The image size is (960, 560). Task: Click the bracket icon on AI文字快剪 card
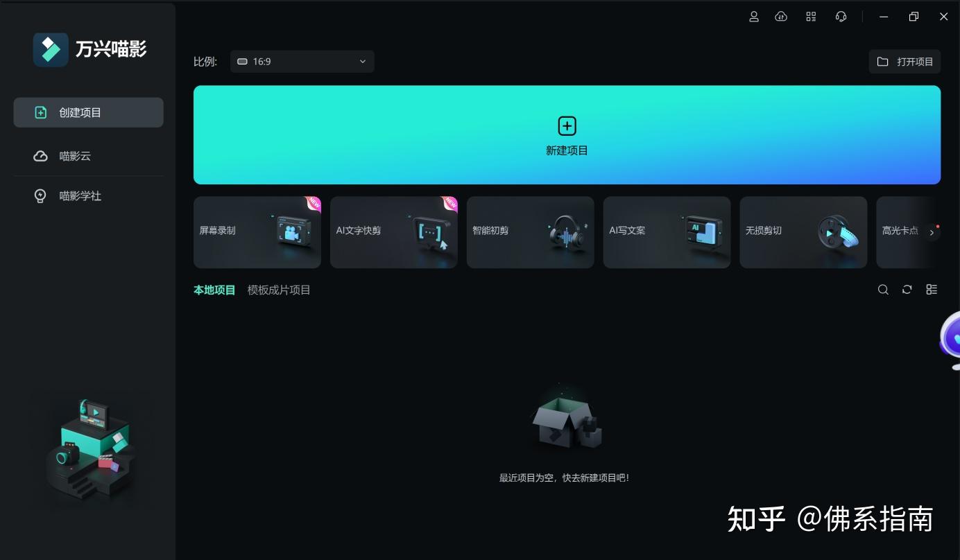(x=430, y=231)
